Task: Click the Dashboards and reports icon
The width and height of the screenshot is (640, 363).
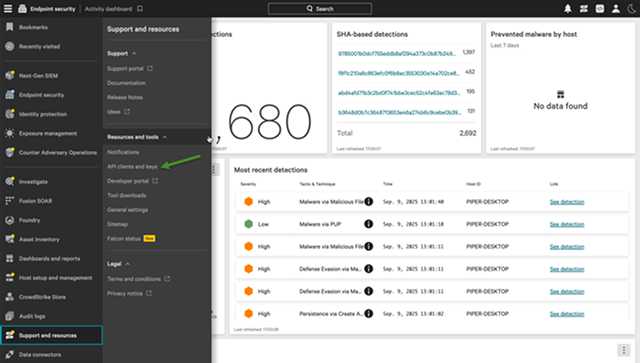Action: pos(9,258)
